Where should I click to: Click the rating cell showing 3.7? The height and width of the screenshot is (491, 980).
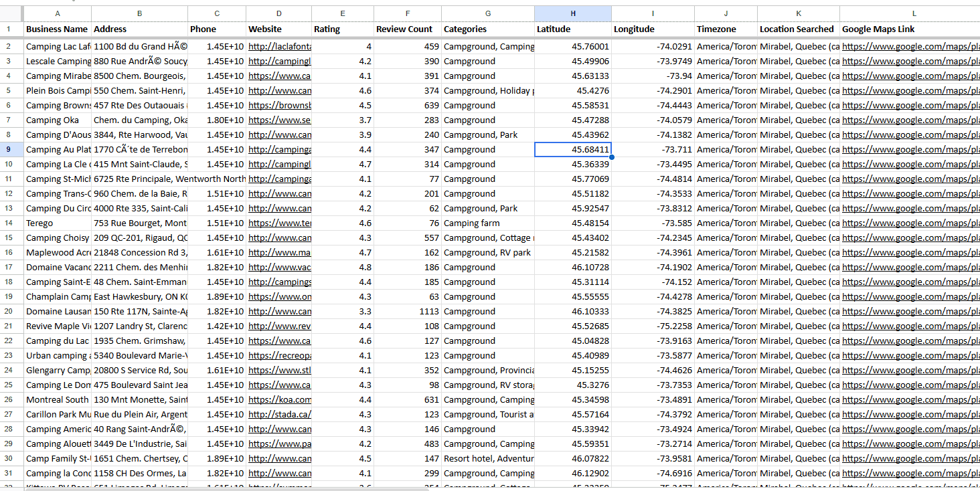pyautogui.click(x=343, y=120)
